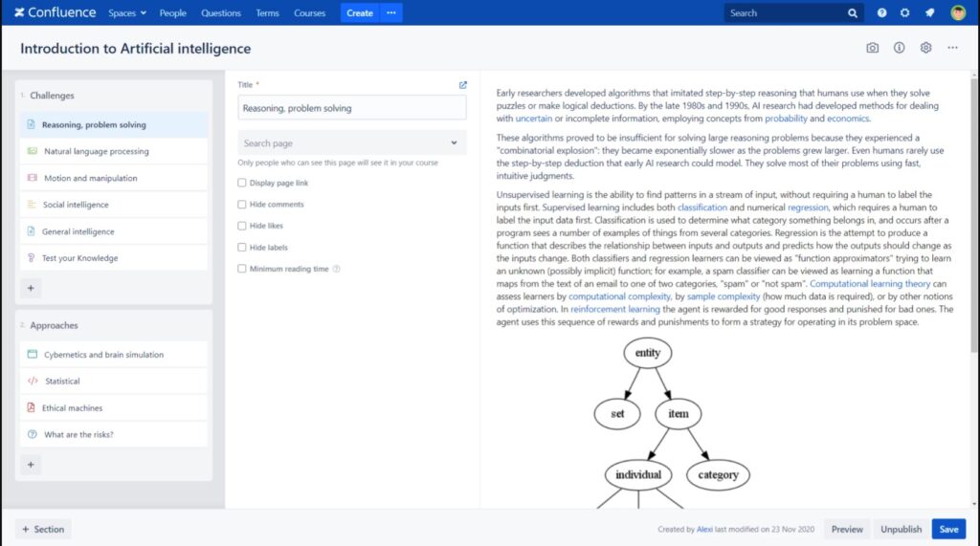Image resolution: width=980 pixels, height=546 pixels.
Task: Select General intelligence lesson
Action: pyautogui.click(x=114, y=231)
